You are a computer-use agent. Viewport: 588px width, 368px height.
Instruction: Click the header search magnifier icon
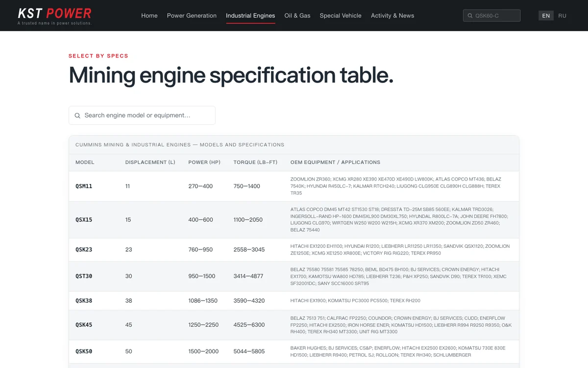pos(470,16)
